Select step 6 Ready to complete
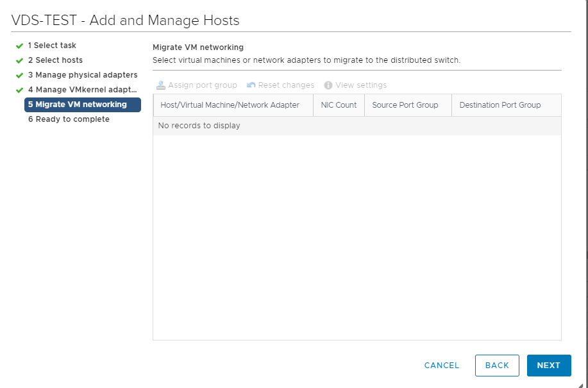This screenshot has height=388, width=588. click(x=69, y=119)
